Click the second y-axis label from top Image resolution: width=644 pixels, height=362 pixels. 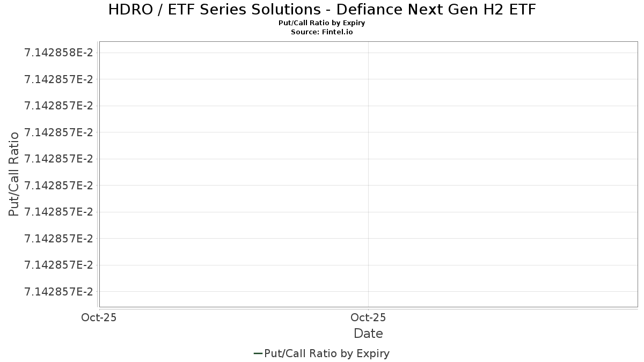pyautogui.click(x=58, y=79)
